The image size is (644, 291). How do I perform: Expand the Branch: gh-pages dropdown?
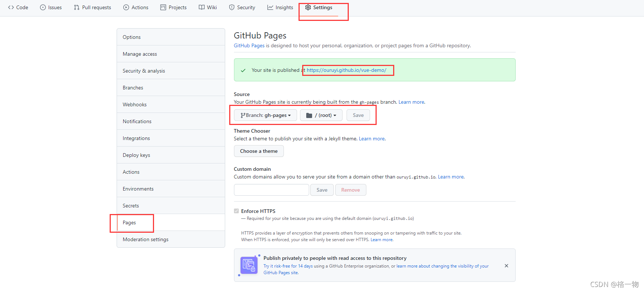[266, 115]
